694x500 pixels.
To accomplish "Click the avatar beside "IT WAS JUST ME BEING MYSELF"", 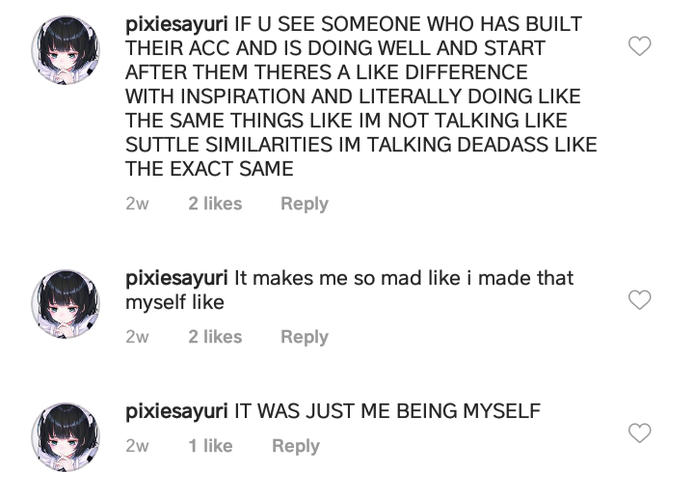I will 66,437.
